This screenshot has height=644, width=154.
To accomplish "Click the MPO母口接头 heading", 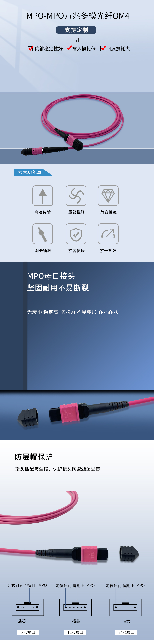I will [51, 276].
